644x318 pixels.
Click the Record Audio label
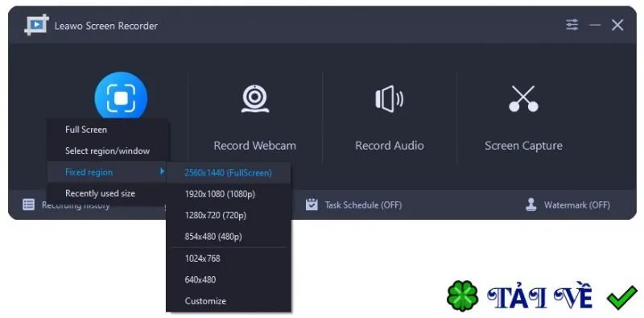click(390, 146)
